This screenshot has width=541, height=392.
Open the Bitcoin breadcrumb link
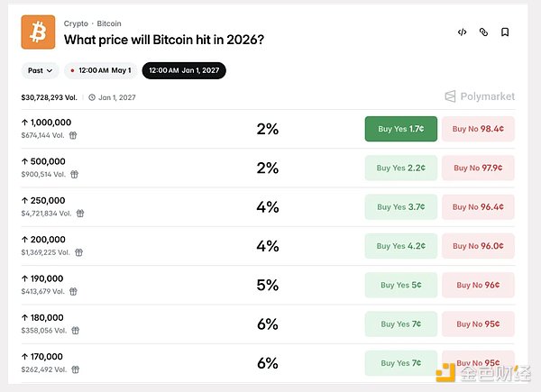coord(108,23)
